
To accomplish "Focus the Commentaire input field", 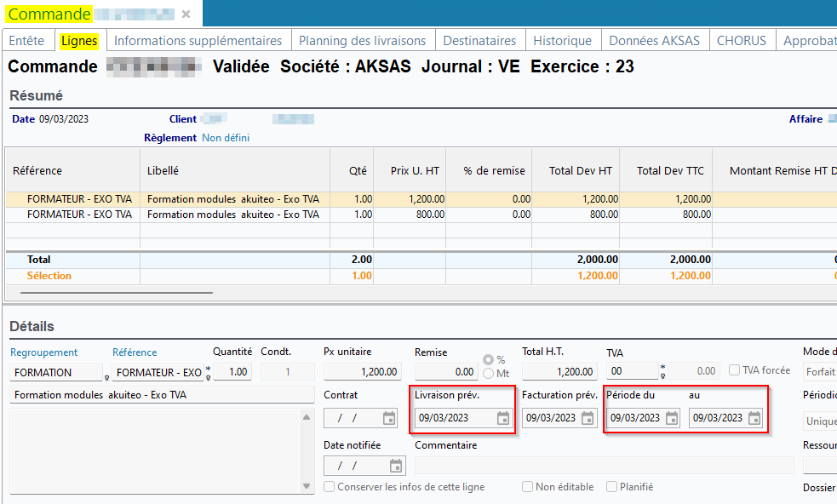I will click(605, 466).
